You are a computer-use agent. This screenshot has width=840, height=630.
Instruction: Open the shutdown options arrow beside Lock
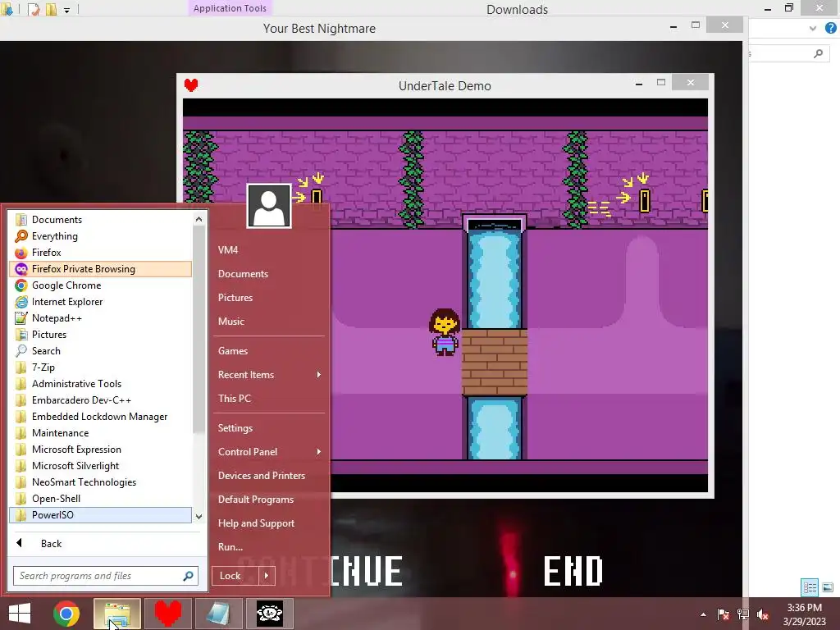click(x=267, y=576)
